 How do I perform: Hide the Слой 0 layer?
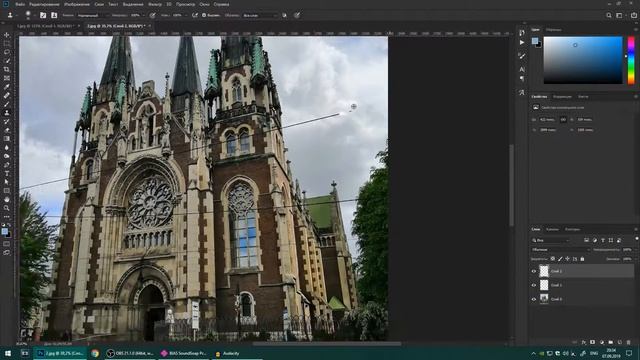pyautogui.click(x=533, y=299)
